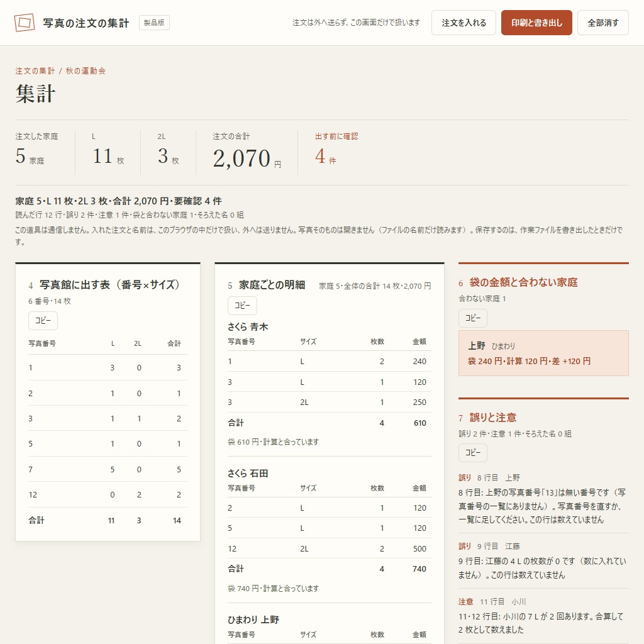Copy the 家庭ごとの明細 section
644x644 pixels.
tap(242, 305)
